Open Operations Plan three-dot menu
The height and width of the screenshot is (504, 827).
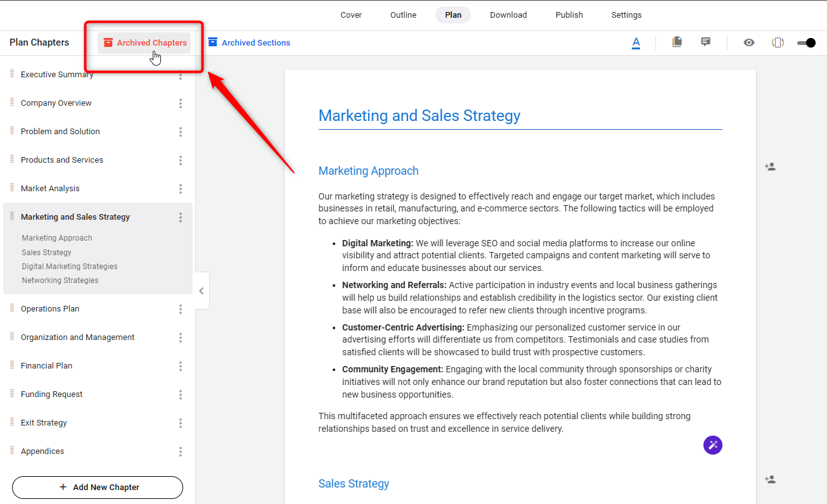[x=181, y=309]
